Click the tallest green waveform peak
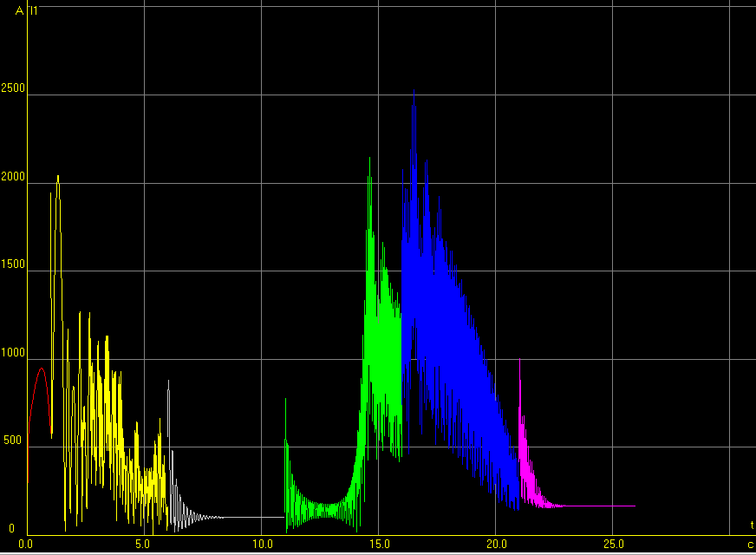Screen dimensions: 756x555 tap(370, 160)
